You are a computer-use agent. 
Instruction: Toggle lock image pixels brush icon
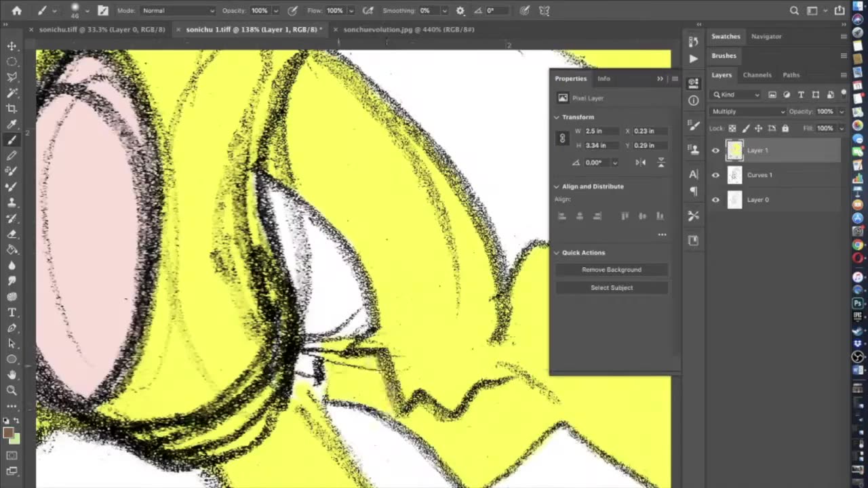click(x=746, y=128)
